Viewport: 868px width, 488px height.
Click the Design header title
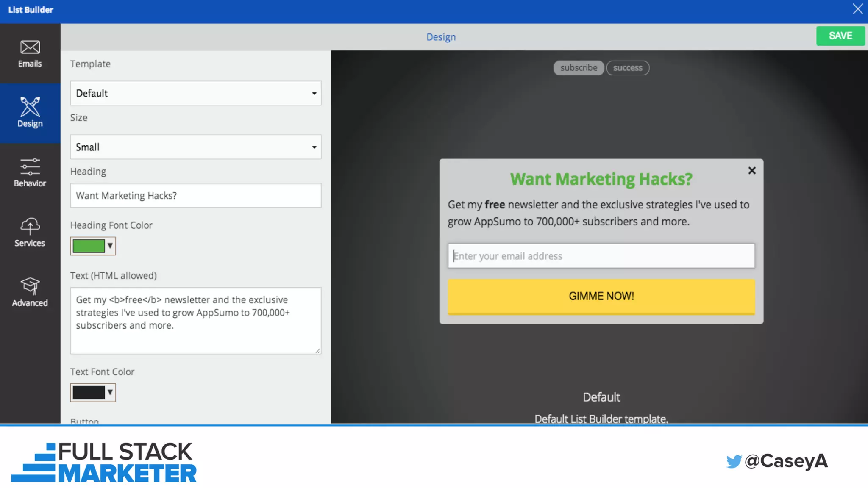pyautogui.click(x=441, y=37)
